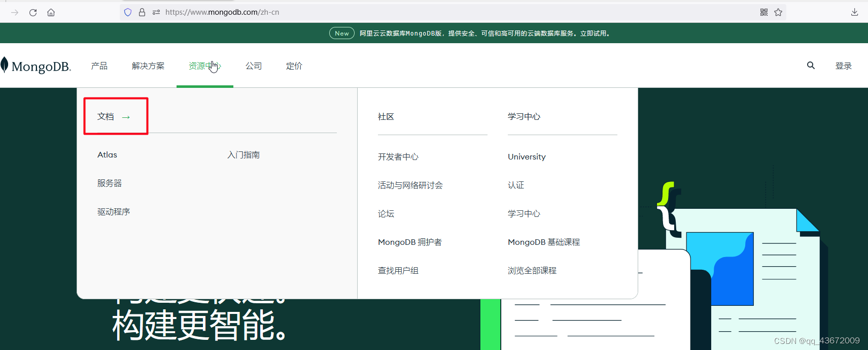Open MongoDB 拥护者 link
This screenshot has height=350, width=868.
pos(410,242)
